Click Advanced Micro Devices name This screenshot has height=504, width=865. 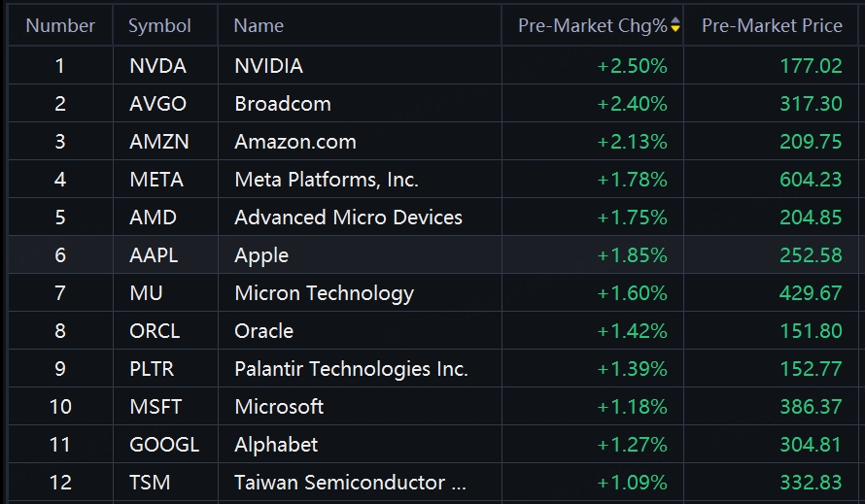click(348, 218)
